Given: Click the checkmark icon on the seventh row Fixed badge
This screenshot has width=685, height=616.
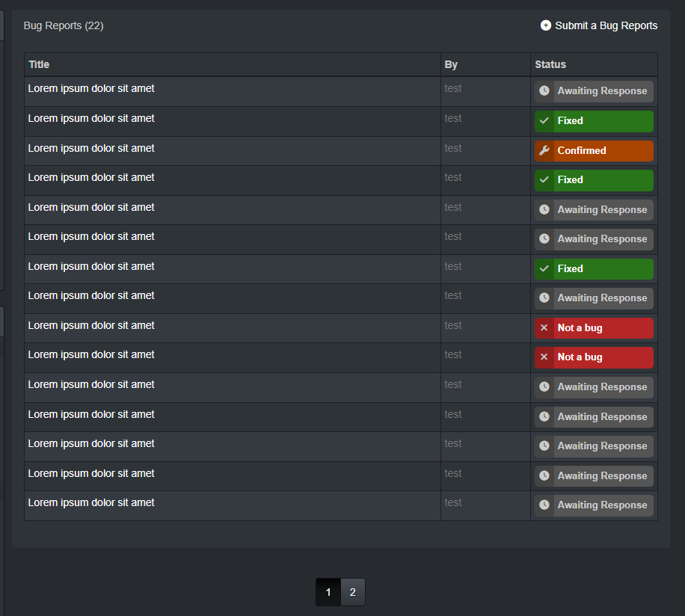Looking at the screenshot, I should coord(544,268).
